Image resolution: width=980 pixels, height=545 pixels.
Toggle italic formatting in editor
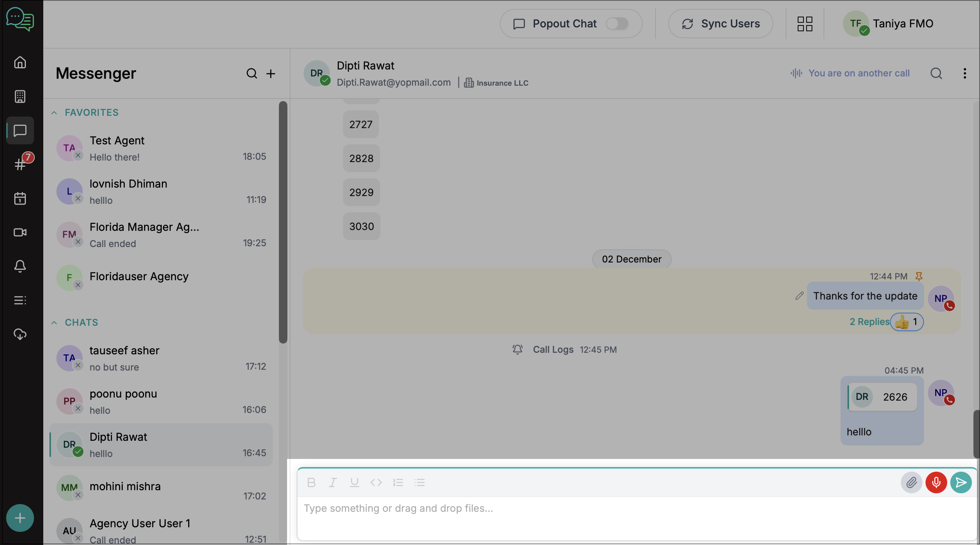pyautogui.click(x=333, y=482)
